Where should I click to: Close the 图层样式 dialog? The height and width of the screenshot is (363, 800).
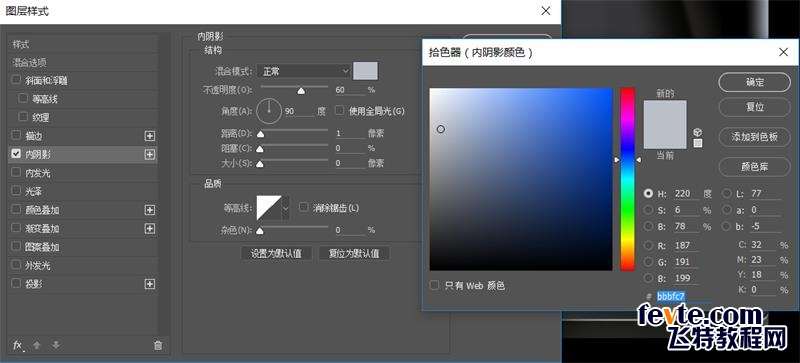(546, 11)
